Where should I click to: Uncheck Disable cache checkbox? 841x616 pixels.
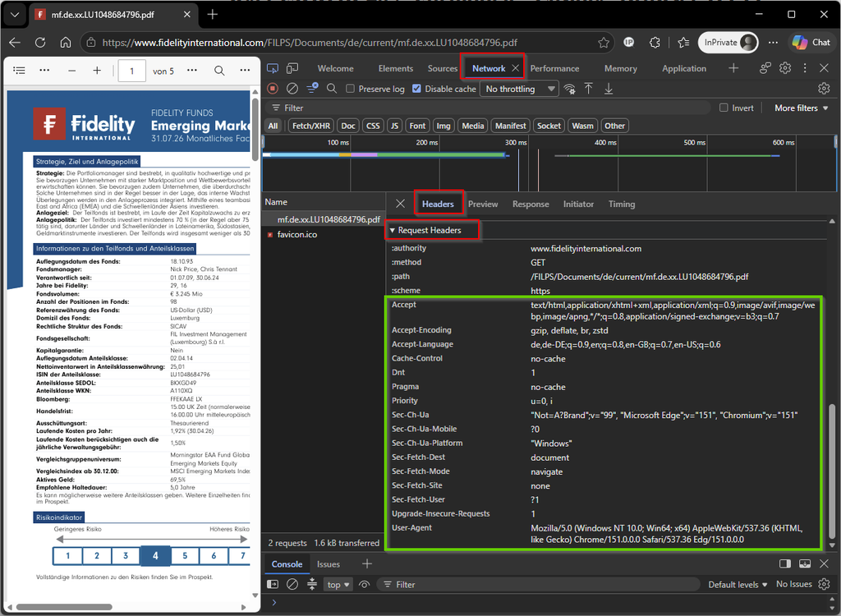(x=416, y=89)
